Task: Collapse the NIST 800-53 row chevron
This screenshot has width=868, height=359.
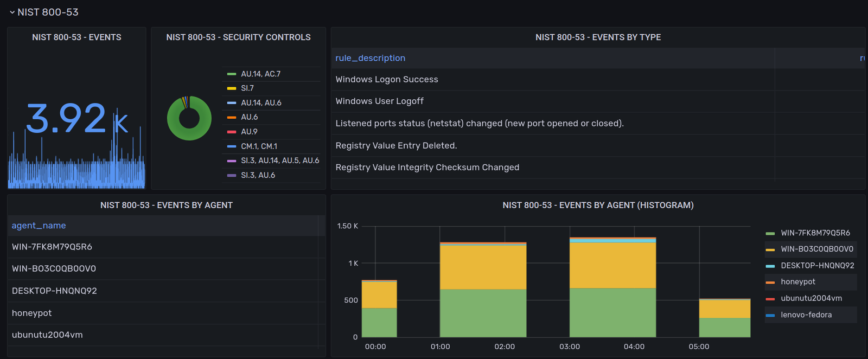Action: [x=12, y=12]
